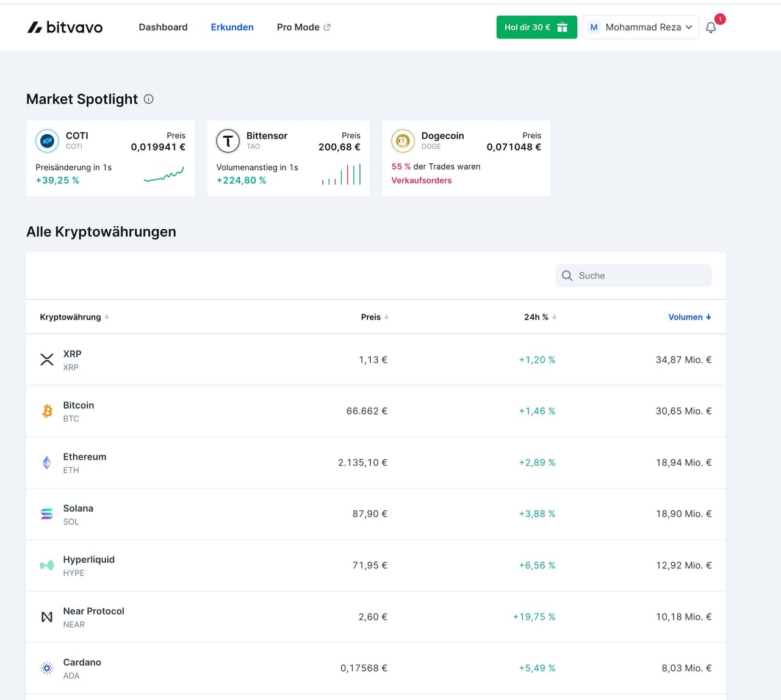Open the Bitcoin row name link
Screen dimensions: 781x700
pyautogui.click(x=79, y=405)
